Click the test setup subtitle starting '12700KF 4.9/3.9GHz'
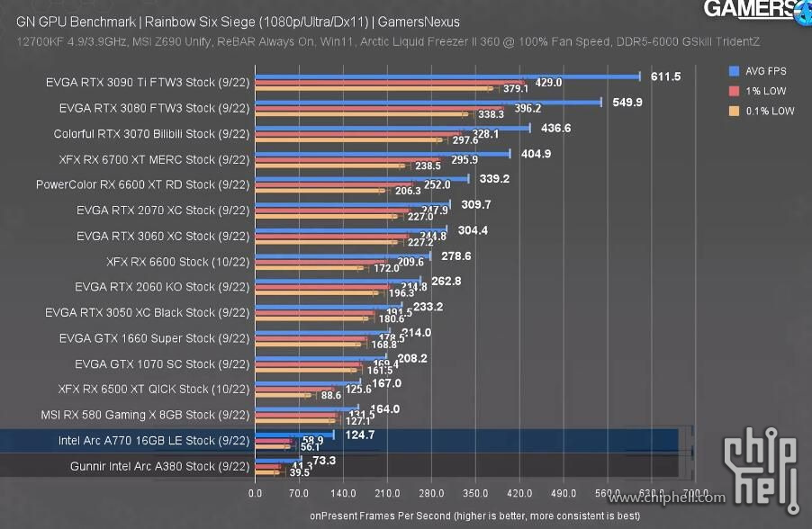 (388, 41)
